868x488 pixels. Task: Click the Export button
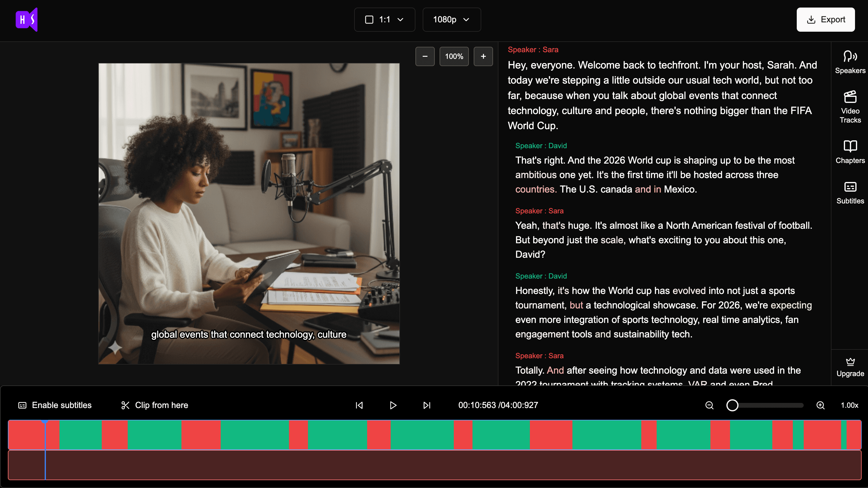825,20
